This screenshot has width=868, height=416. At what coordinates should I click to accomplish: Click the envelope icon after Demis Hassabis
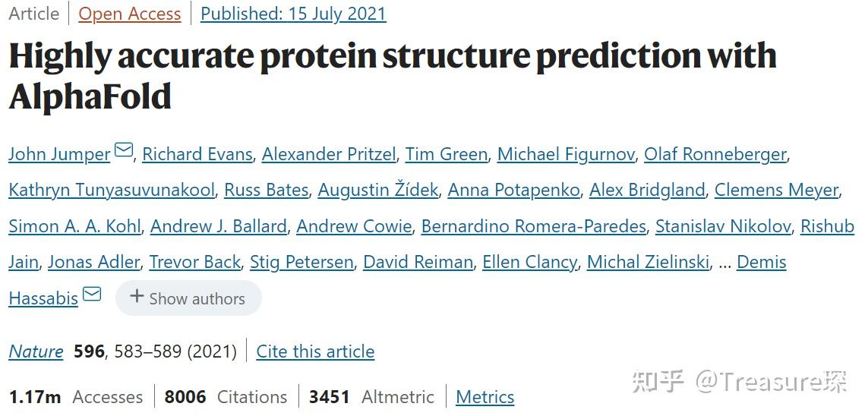click(92, 294)
